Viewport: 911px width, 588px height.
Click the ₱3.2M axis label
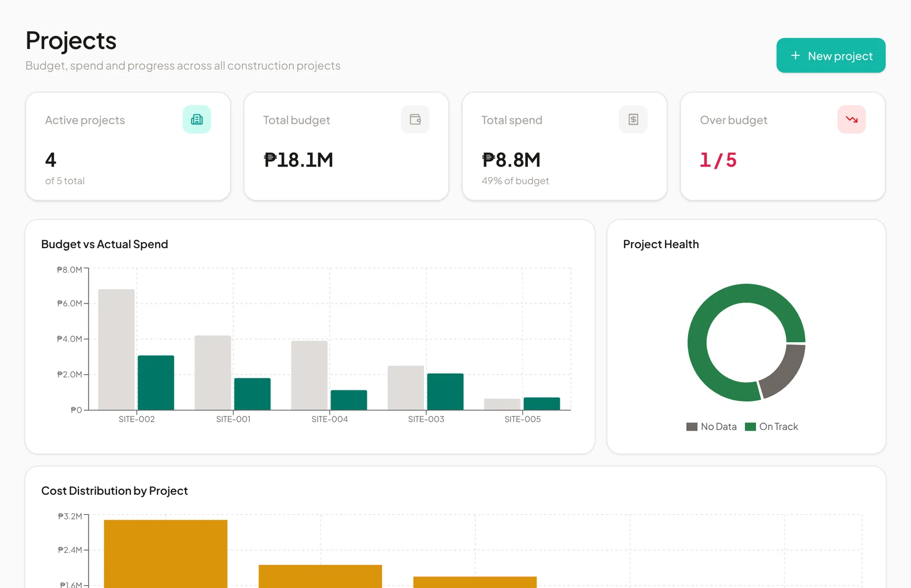70,516
